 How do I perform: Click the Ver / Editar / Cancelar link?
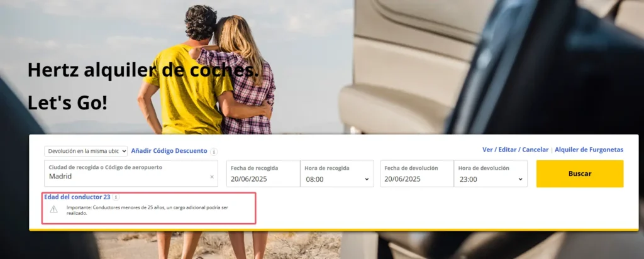[516, 150]
